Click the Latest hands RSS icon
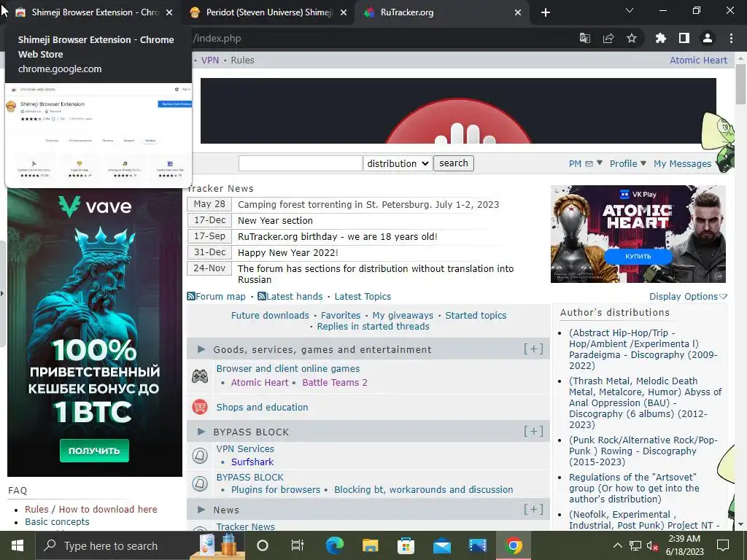The height and width of the screenshot is (560, 747). coord(262,296)
